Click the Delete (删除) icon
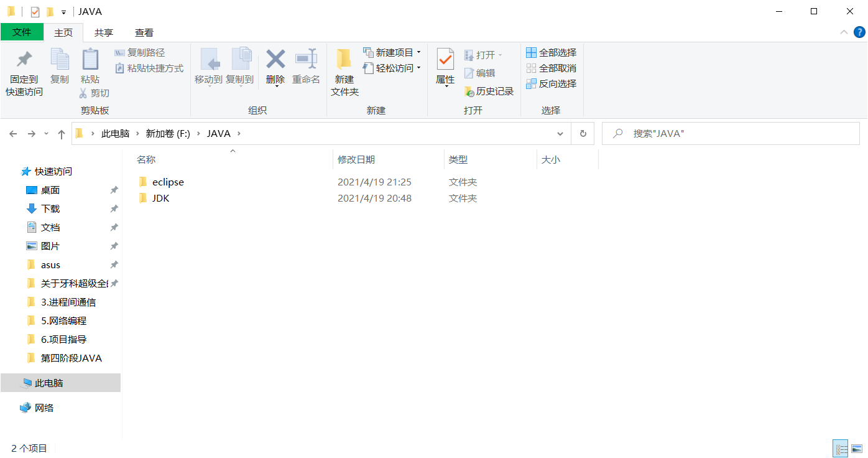 [275, 64]
